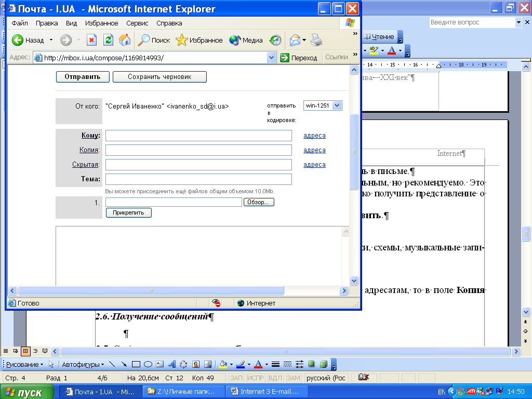Open адреса link next to Кому

pyautogui.click(x=314, y=136)
